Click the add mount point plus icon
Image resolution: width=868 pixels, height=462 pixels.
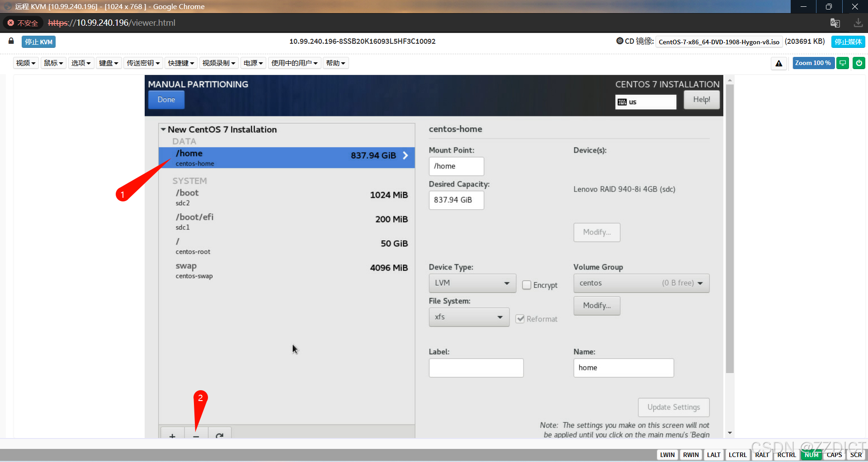172,434
